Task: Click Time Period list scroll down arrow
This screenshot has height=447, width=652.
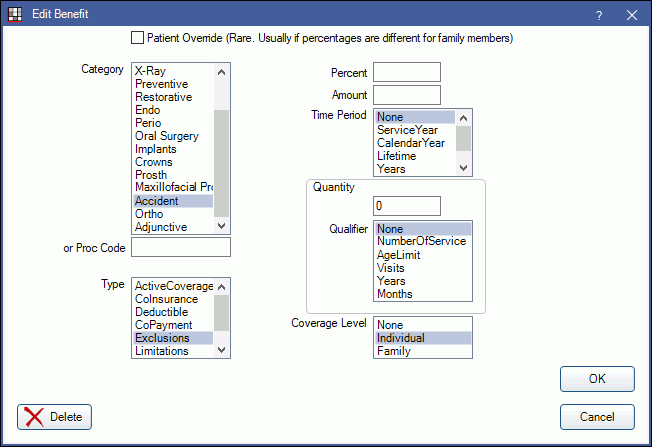Action: pos(464,168)
